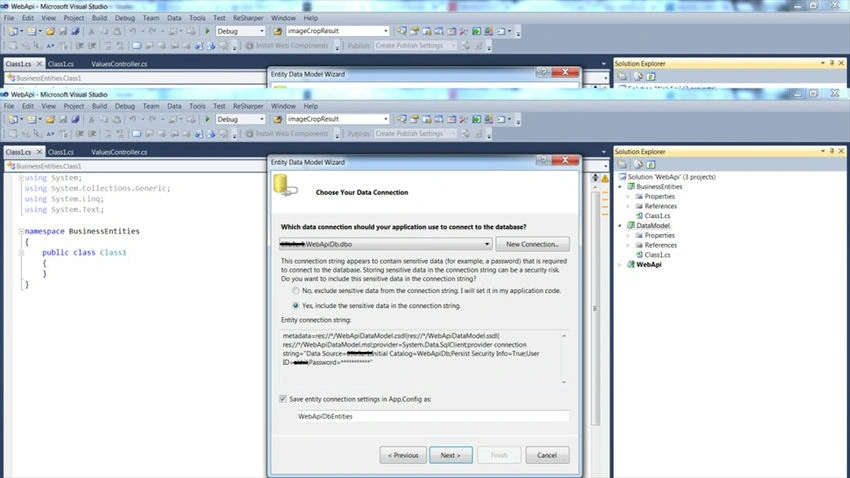
Task: Select 'No, exclude sensitive data' radio option
Action: [295, 290]
